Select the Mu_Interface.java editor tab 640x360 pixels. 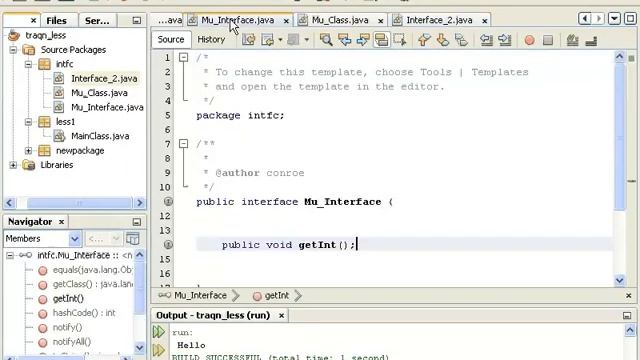[238, 20]
